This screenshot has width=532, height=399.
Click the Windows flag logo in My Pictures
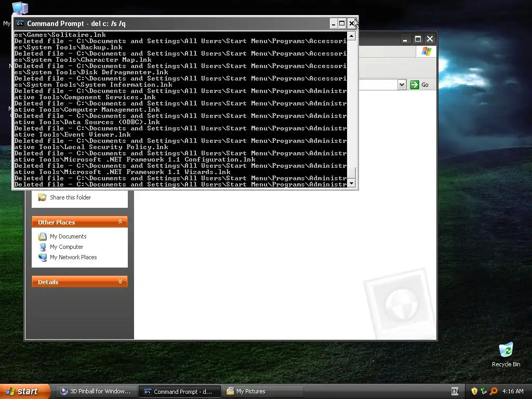(x=426, y=51)
